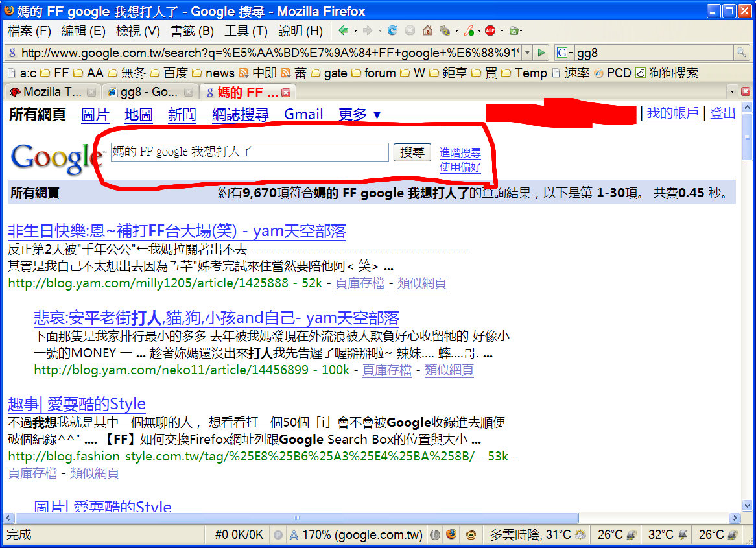Open the 中即 feed bookmark

258,73
